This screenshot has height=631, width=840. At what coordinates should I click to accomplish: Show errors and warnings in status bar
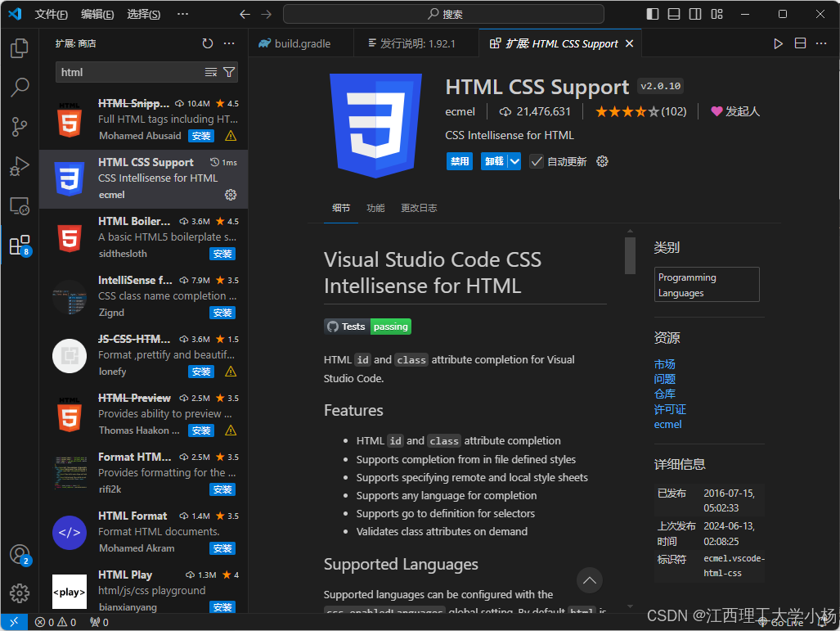point(56,622)
